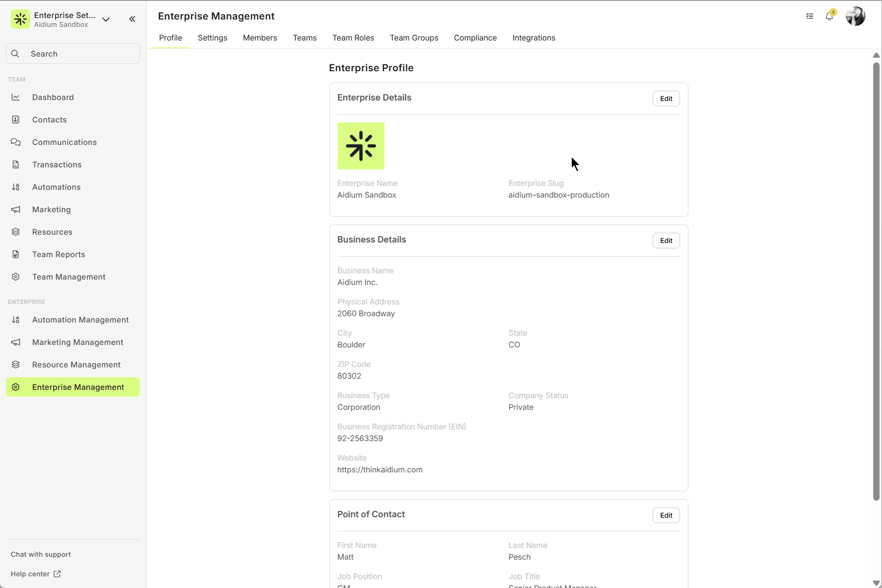
Task: Edit the Business Details section
Action: tap(666, 241)
